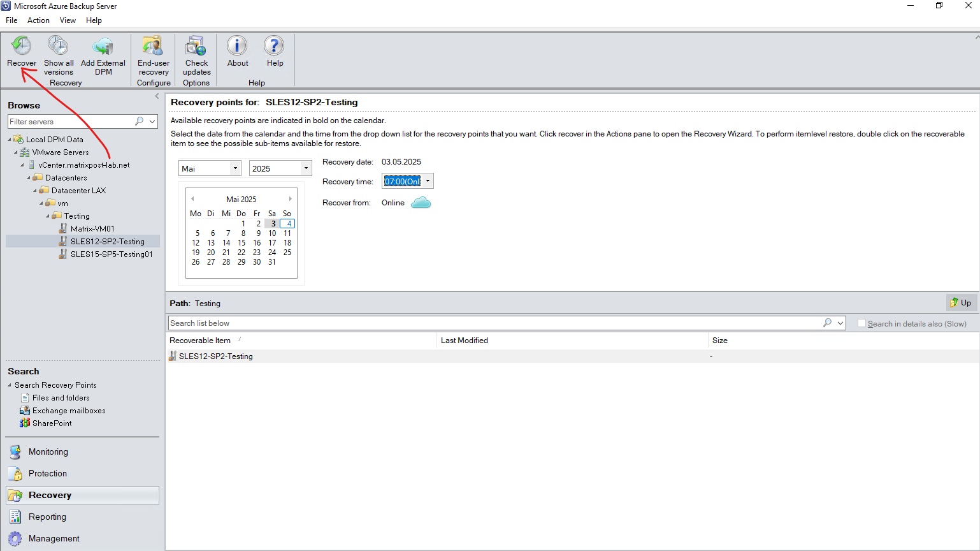This screenshot has height=551, width=980.
Task: Enable Search in details also checkbox
Action: tap(861, 323)
